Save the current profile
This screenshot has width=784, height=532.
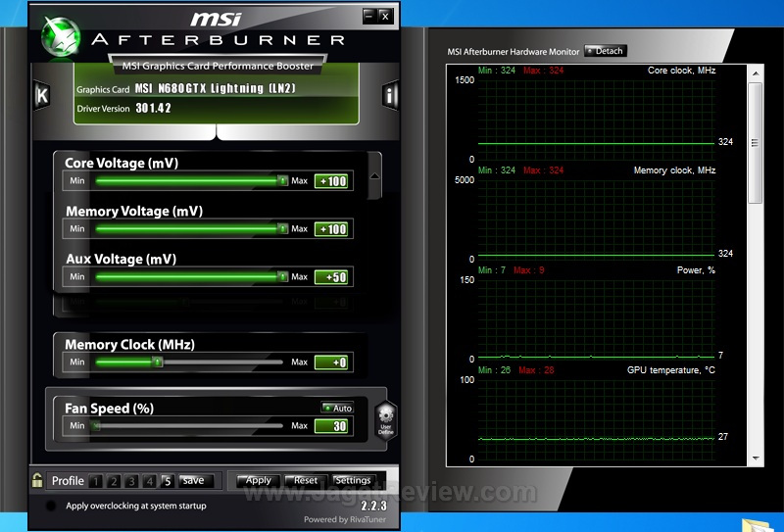[x=194, y=480]
